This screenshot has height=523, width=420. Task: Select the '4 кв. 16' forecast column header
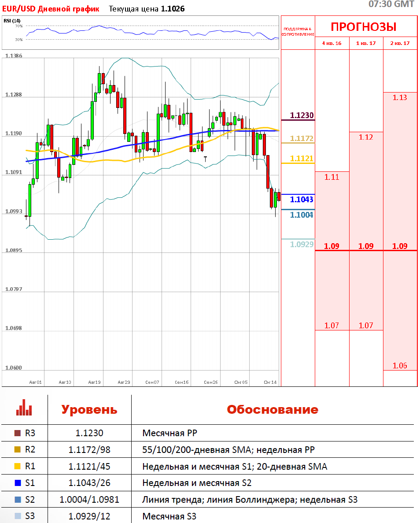coord(332,43)
